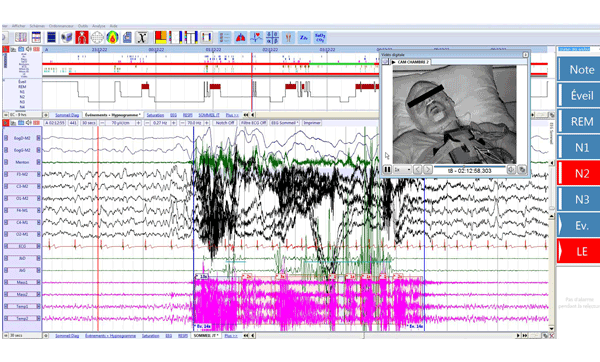Mark the epoch as N3
The height and width of the screenshot is (362, 600).
tap(579, 199)
